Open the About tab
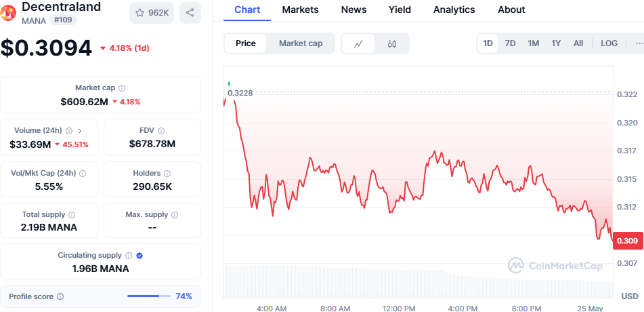 511,9
